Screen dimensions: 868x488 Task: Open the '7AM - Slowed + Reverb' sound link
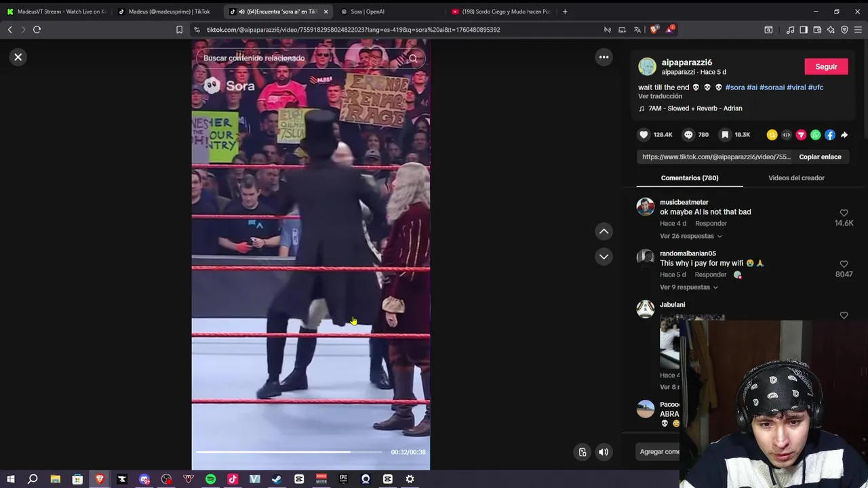coord(694,108)
